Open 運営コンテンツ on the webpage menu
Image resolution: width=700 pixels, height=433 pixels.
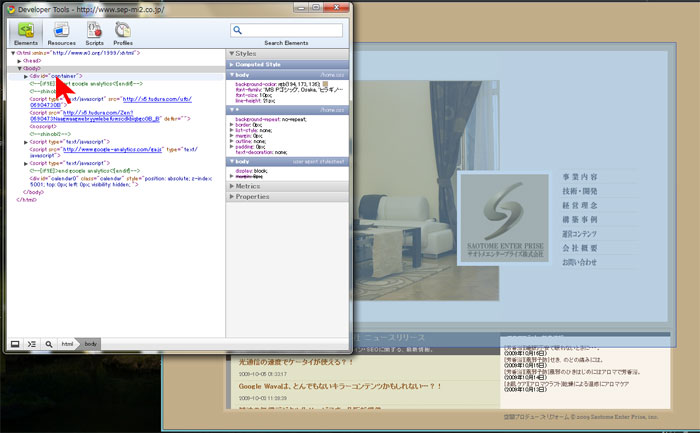coord(579,234)
